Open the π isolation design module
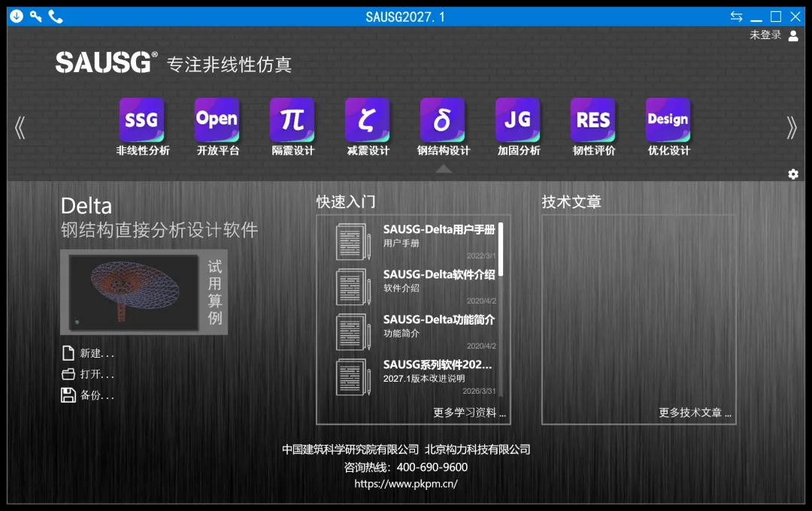This screenshot has width=812, height=511. click(x=292, y=119)
